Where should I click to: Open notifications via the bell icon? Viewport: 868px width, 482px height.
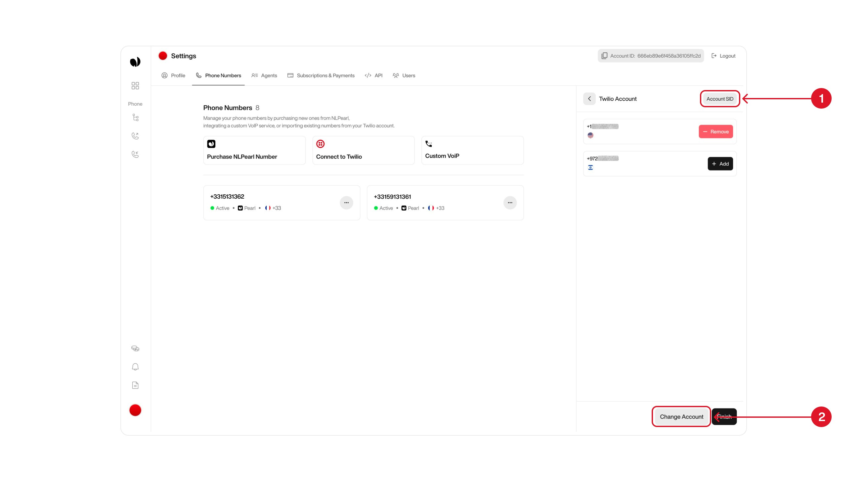135,367
